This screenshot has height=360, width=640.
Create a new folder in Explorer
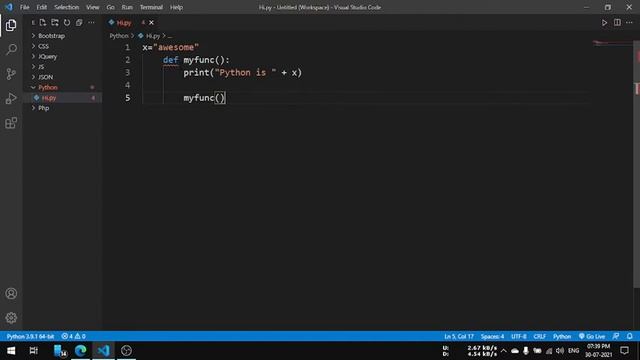point(55,22)
